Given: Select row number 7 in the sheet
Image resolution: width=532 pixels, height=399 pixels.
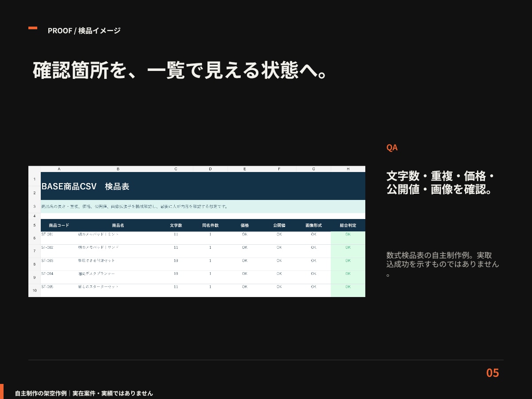Looking at the screenshot, I should point(34,251).
